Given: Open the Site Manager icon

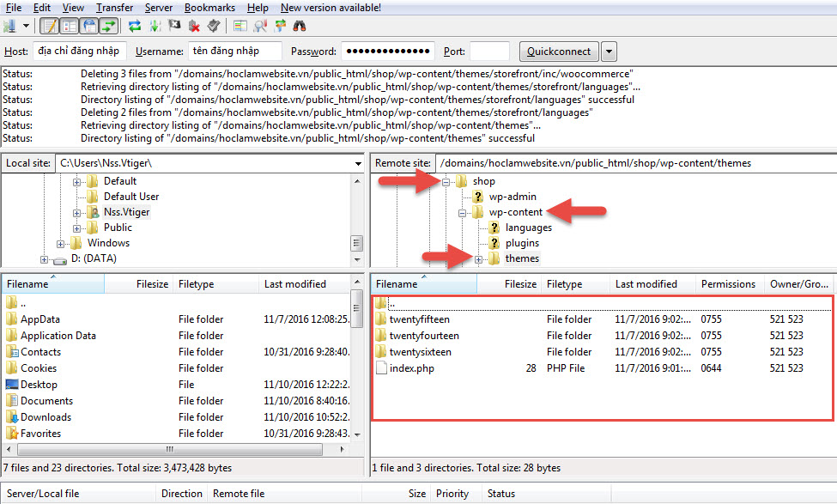Looking at the screenshot, I should coord(10,27).
